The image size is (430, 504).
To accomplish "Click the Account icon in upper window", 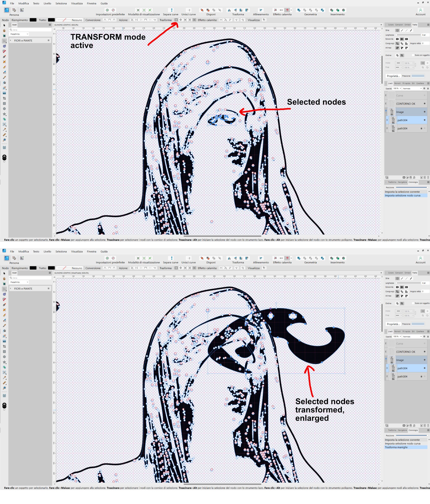I will pos(420,10).
